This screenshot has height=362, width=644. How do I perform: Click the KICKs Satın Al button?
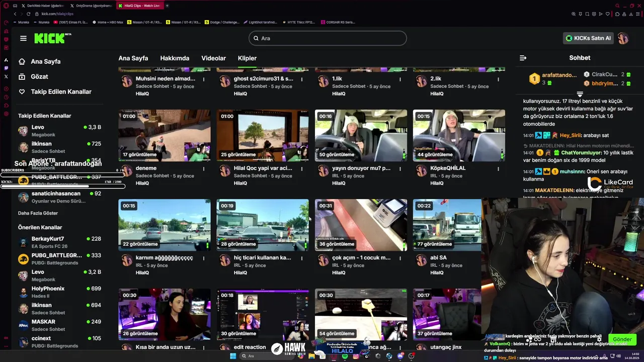point(588,38)
